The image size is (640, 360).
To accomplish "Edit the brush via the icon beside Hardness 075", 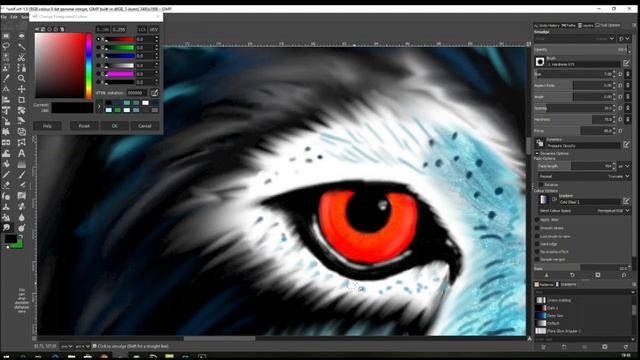I will coord(627,62).
